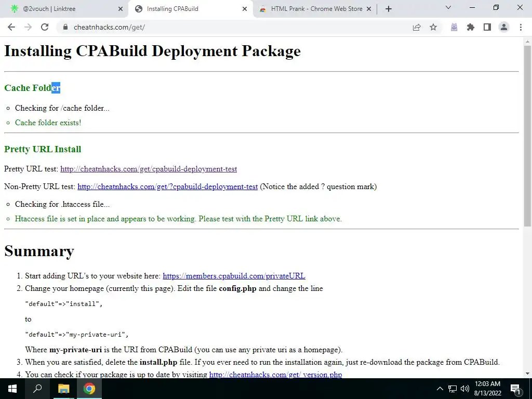Minimize the Chrome window
The width and height of the screenshot is (532, 399).
pyautogui.click(x=472, y=7)
